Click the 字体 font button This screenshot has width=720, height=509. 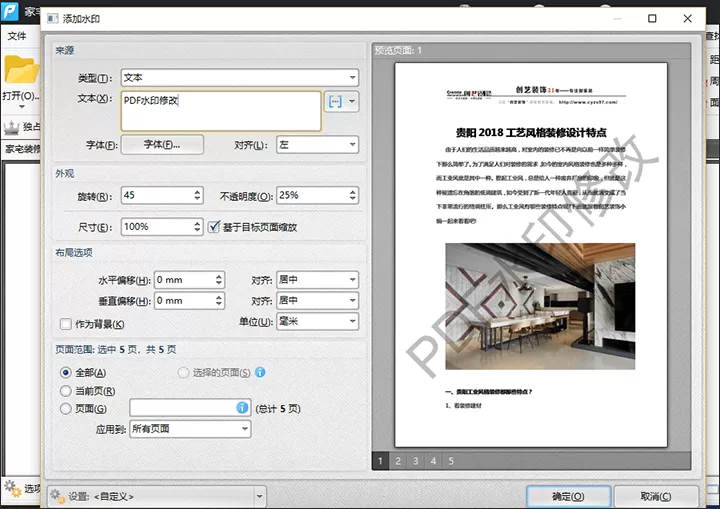click(162, 145)
